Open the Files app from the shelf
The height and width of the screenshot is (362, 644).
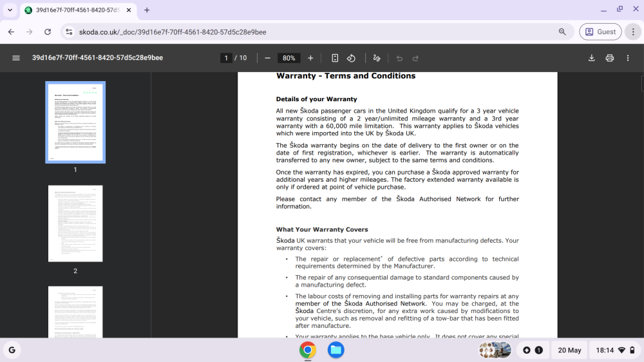(x=336, y=350)
